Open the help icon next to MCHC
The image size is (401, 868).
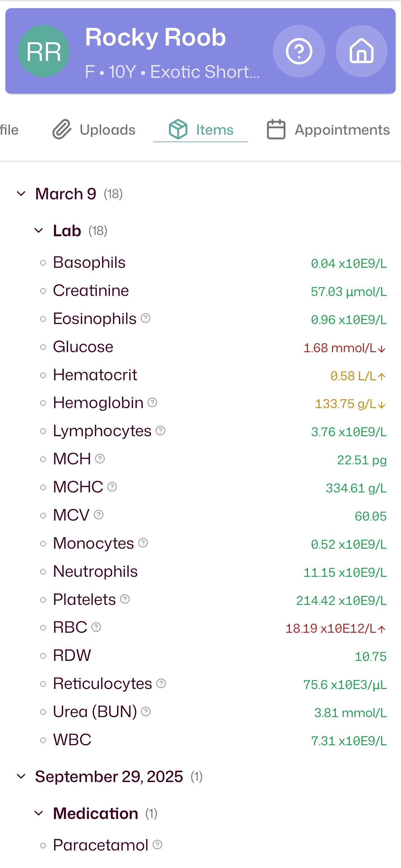112,486
